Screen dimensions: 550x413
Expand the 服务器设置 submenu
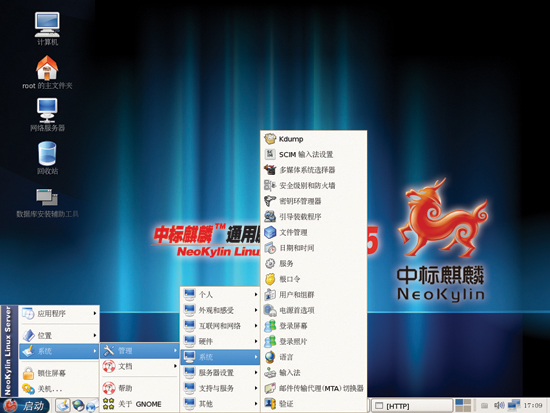220,373
